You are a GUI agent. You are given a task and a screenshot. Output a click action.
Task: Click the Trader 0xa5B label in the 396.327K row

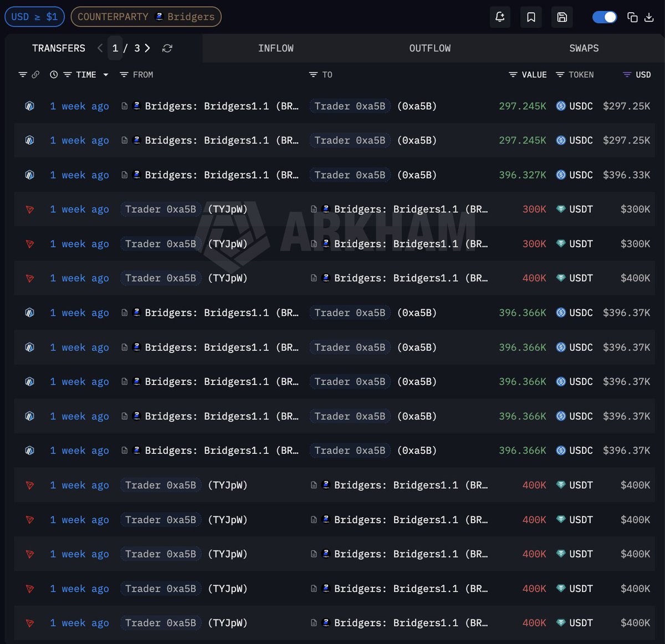350,175
